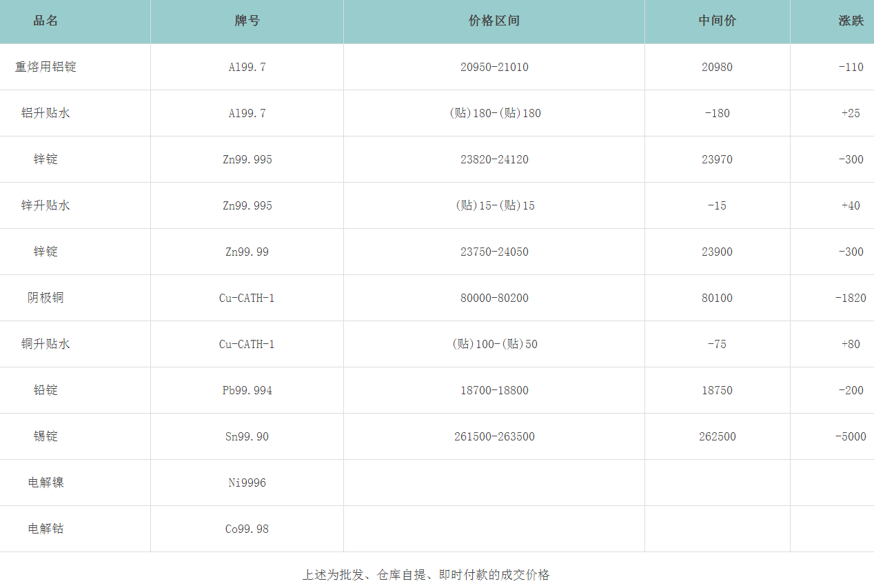Click the price range 20950-21010
The height and width of the screenshot is (588, 874).
(x=494, y=67)
